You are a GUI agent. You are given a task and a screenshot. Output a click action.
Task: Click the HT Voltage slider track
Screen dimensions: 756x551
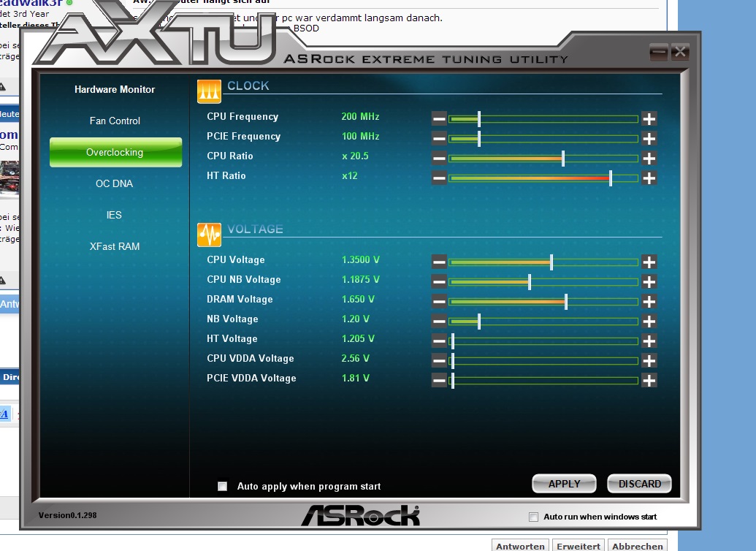coord(543,341)
